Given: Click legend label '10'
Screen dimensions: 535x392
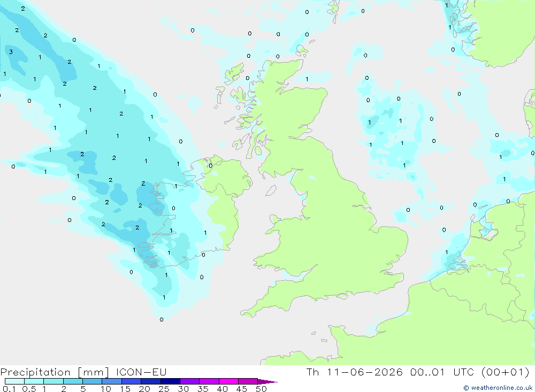Looking at the screenshot, I should [106, 389].
